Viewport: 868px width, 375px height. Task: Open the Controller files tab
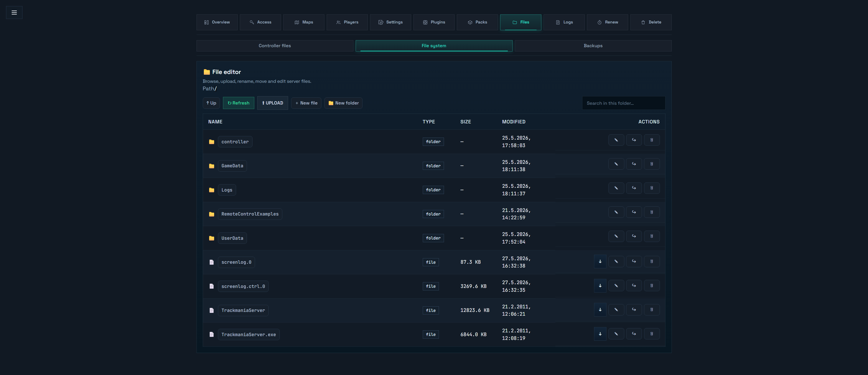pos(275,46)
